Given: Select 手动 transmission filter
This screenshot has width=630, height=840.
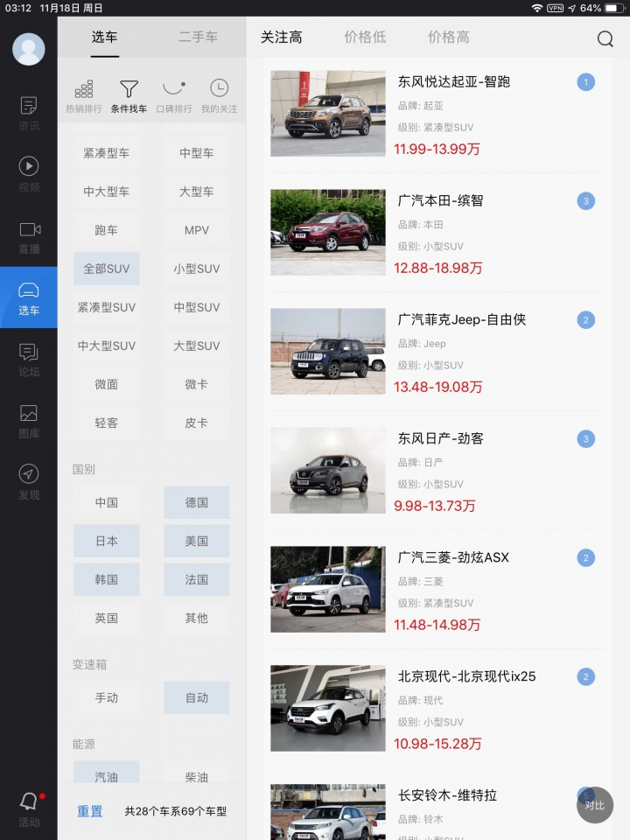Looking at the screenshot, I should [x=107, y=698].
